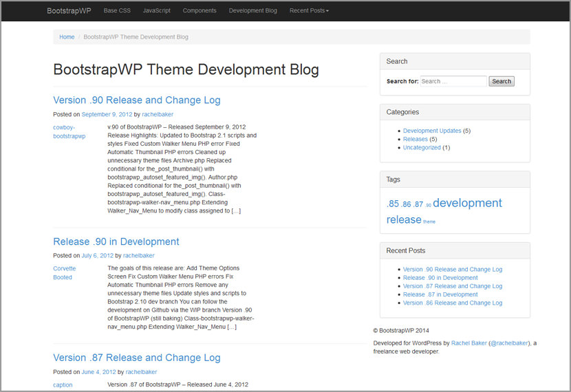Screen dimensions: 571x392
Task: Open Development Blog in navbar
Action: click(252, 10)
